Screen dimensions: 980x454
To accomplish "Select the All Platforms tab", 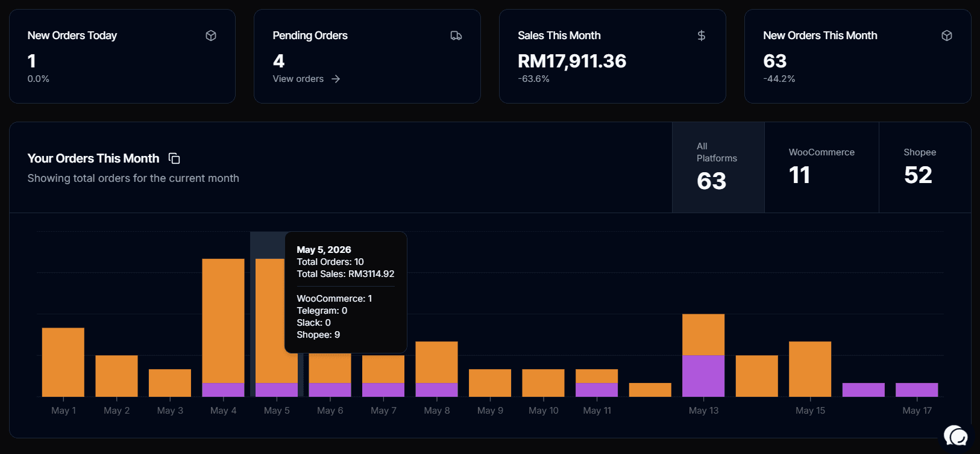I will tap(718, 167).
